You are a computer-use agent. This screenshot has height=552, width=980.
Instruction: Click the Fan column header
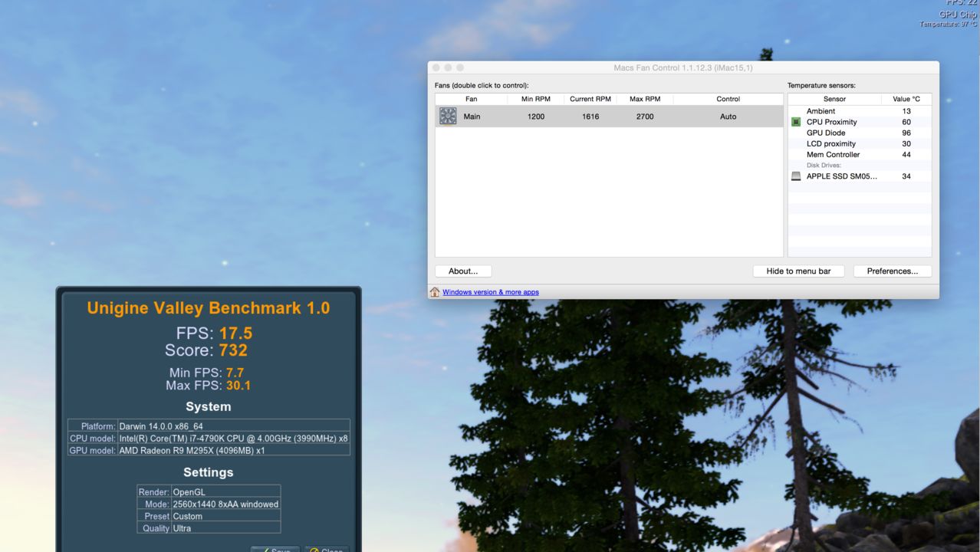pos(471,99)
